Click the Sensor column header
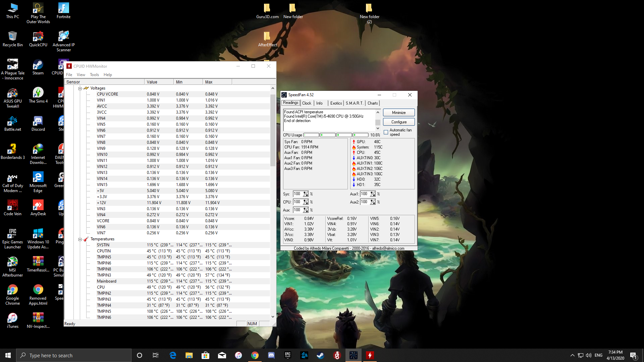This screenshot has width=644, height=362. click(x=104, y=82)
